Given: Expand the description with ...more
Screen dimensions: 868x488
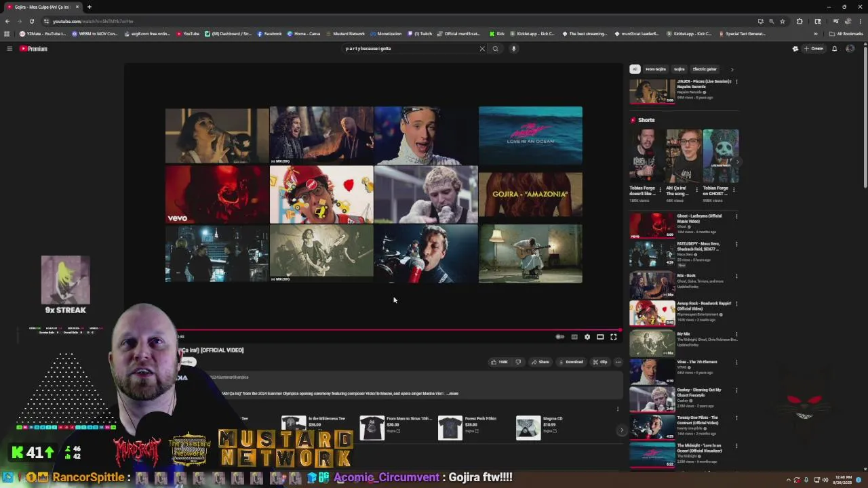Looking at the screenshot, I should [x=452, y=394].
